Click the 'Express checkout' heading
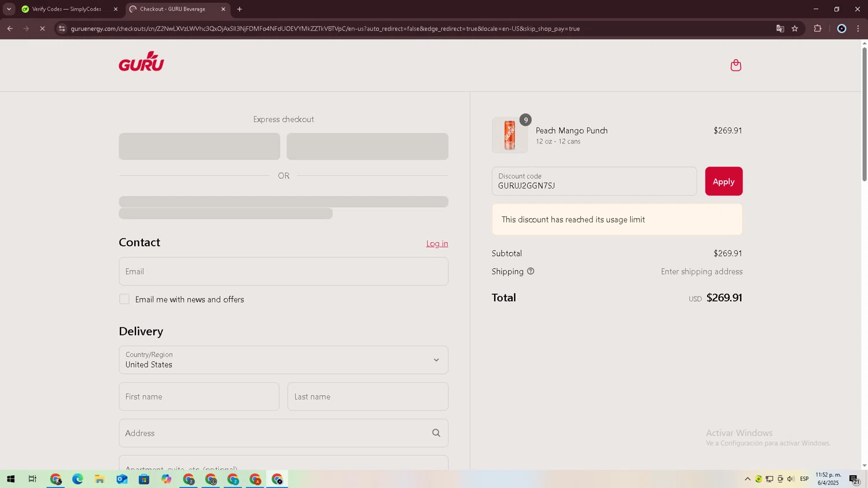 [284, 119]
